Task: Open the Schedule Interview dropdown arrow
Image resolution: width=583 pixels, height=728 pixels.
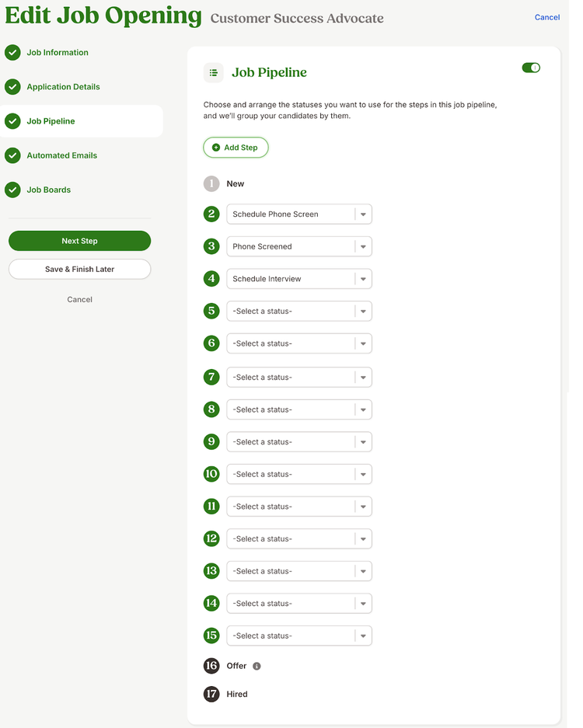Action: (x=363, y=279)
